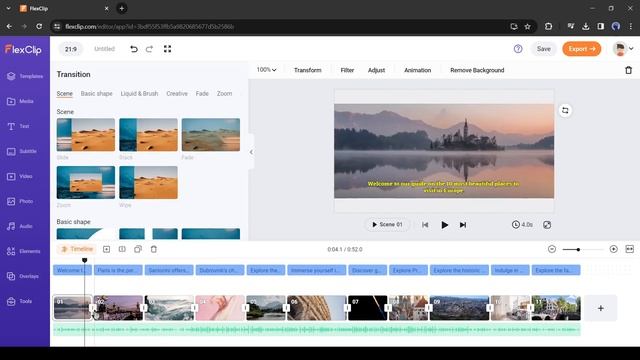
Task: Select the Wipe transition thumbnail
Action: click(148, 182)
